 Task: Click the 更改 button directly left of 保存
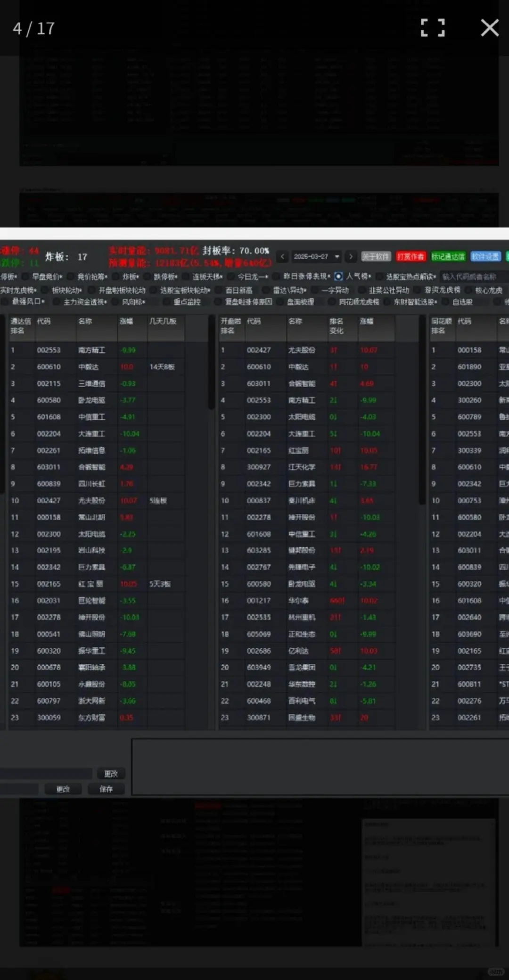63,789
